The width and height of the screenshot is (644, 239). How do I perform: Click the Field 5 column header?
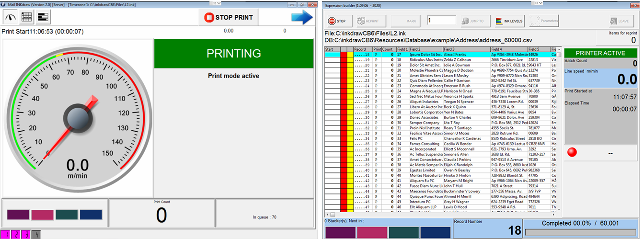pyautogui.click(x=539, y=49)
